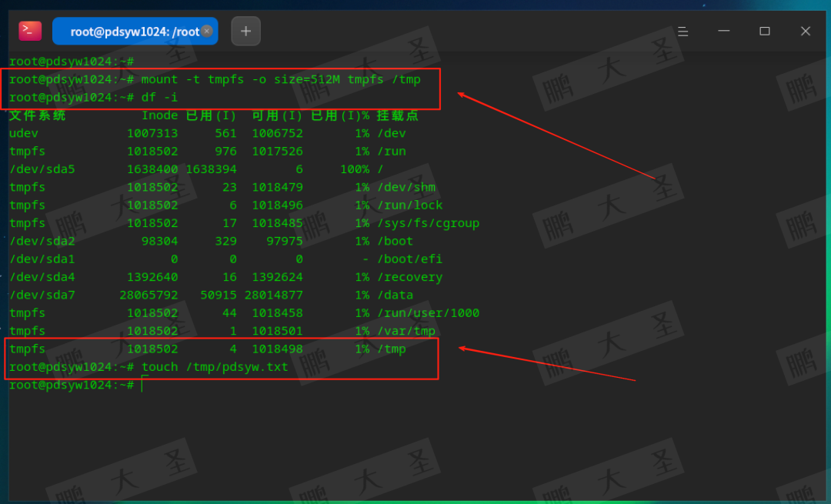
Task: Click the /dev/sda2 row text
Action: (42, 241)
